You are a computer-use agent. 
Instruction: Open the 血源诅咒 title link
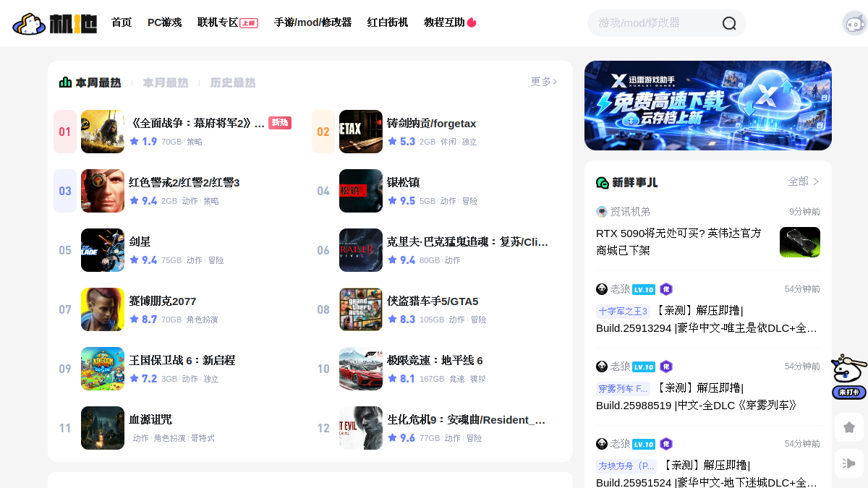150,419
